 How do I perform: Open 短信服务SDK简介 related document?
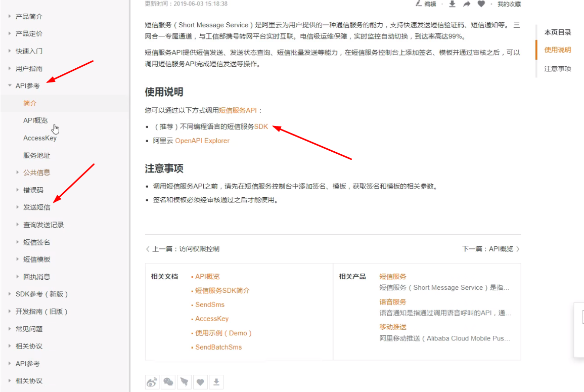222,290
